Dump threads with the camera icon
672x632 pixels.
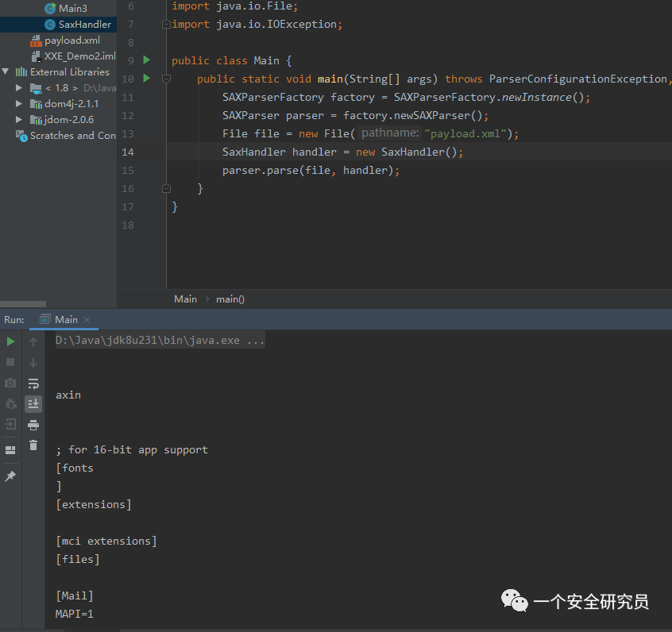[10, 383]
